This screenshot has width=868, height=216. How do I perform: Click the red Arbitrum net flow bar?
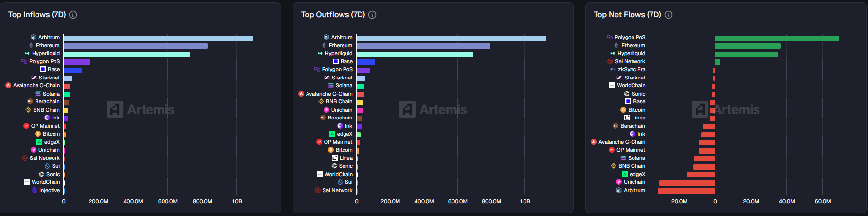coord(686,191)
